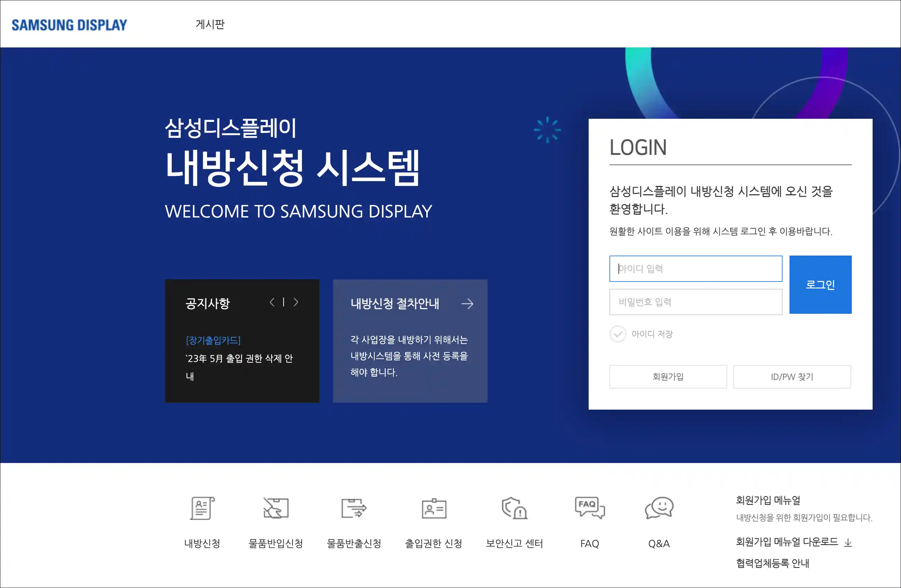901x588 pixels.
Task: Click the 회원가입 button
Action: click(668, 377)
